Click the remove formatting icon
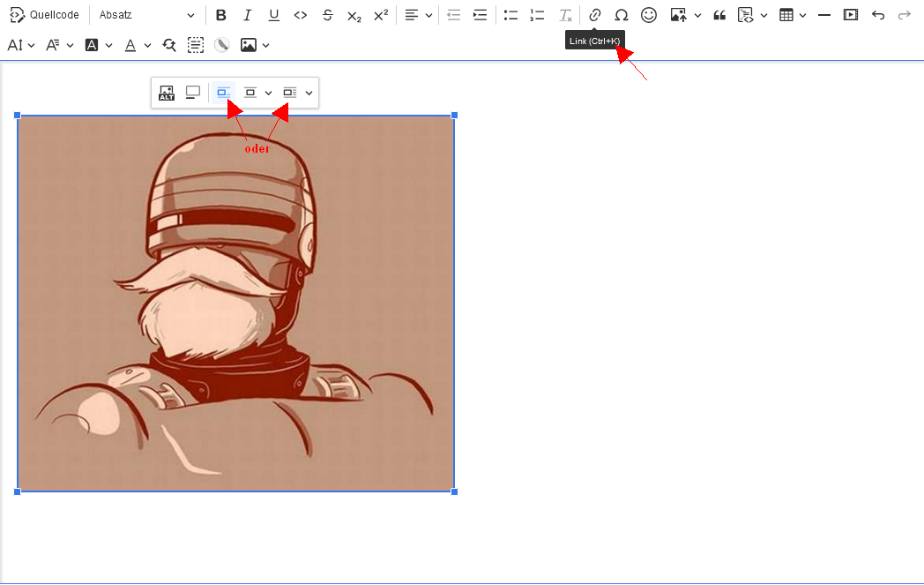Image resolution: width=924 pixels, height=585 pixels. (x=565, y=15)
